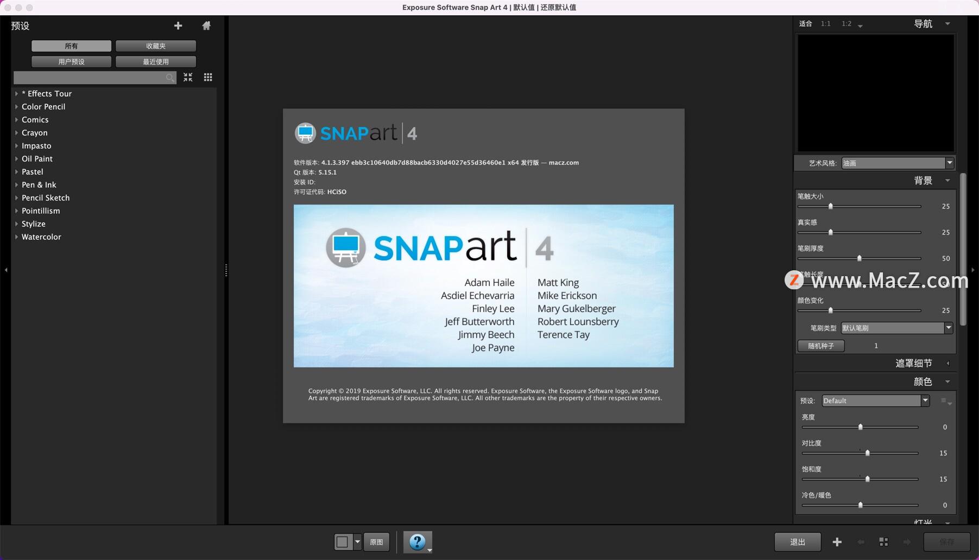The image size is (979, 560).
Task: Show the 用户预设 user presets filter
Action: [x=71, y=62]
